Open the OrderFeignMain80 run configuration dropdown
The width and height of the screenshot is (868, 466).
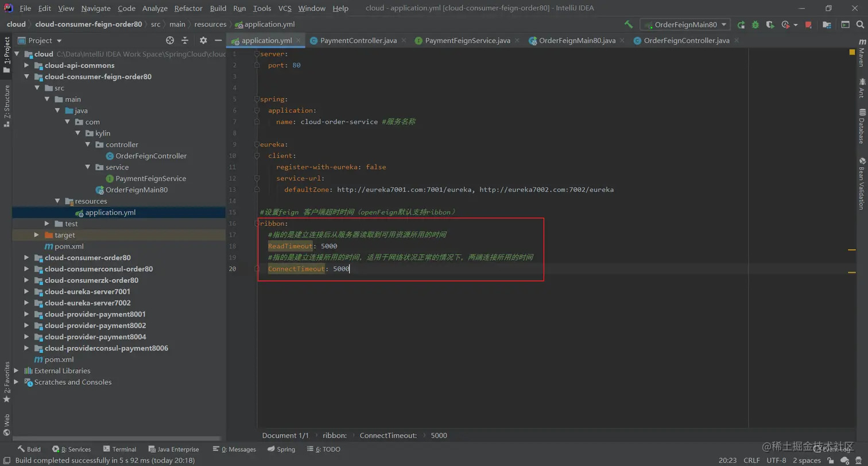click(x=685, y=25)
